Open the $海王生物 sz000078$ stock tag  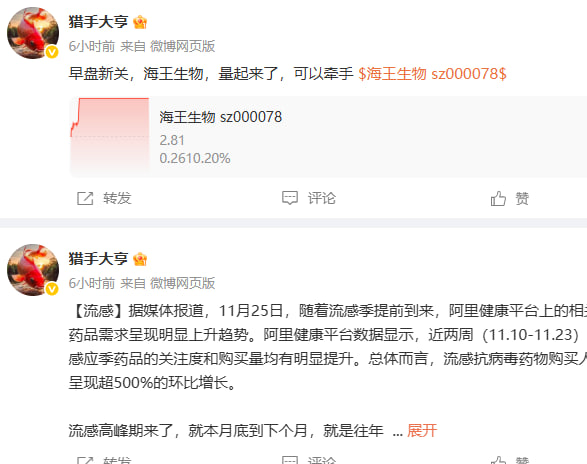click(432, 73)
